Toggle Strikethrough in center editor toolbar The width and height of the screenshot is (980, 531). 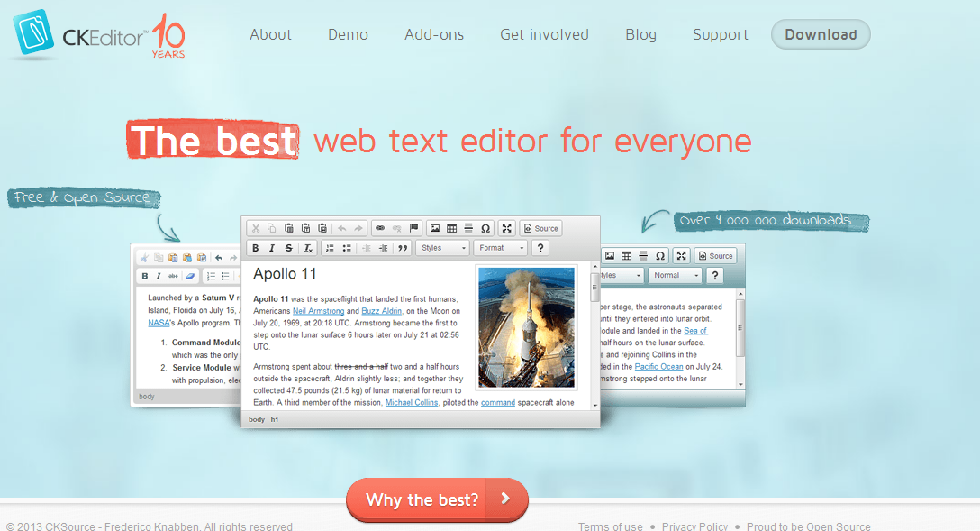289,248
